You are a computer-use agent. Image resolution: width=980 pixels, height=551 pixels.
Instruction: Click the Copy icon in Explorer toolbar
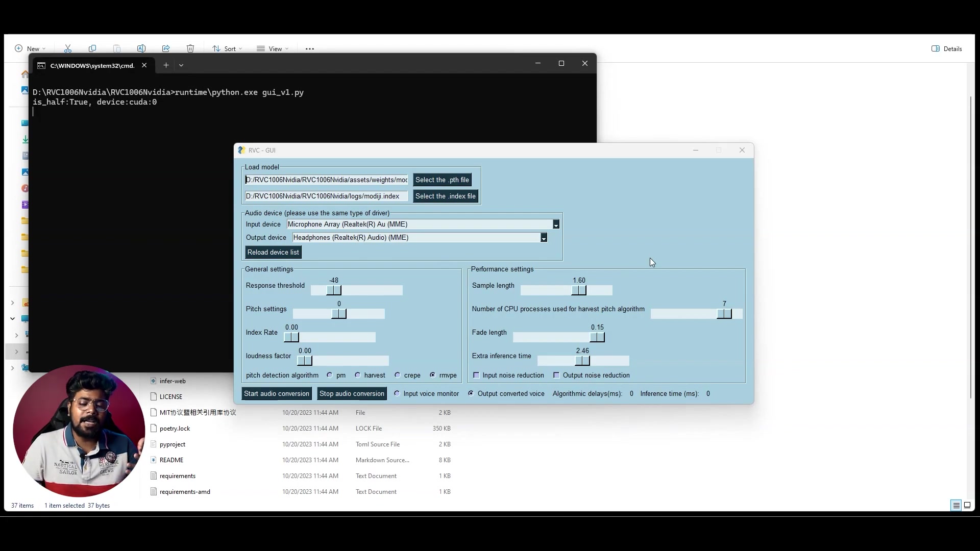(92, 48)
